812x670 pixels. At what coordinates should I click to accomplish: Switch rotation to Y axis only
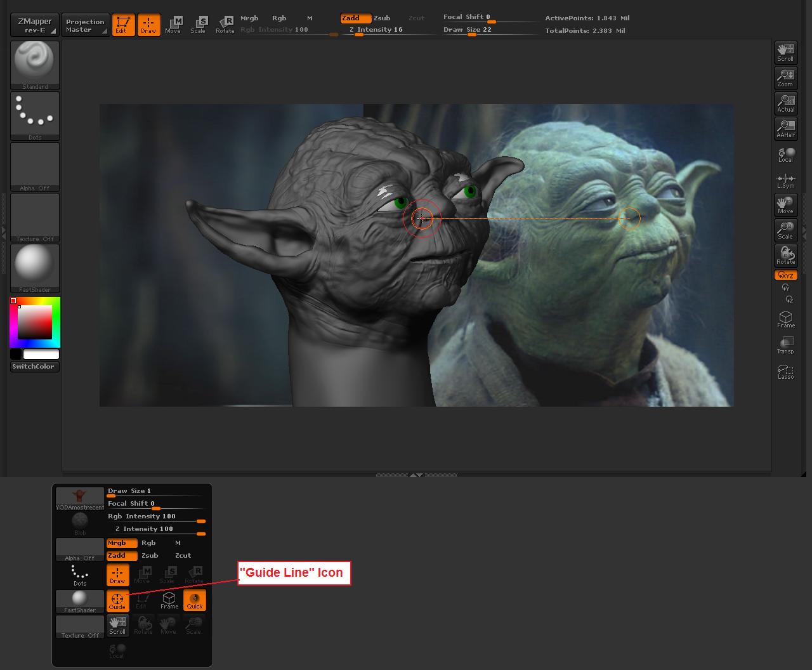(x=785, y=287)
